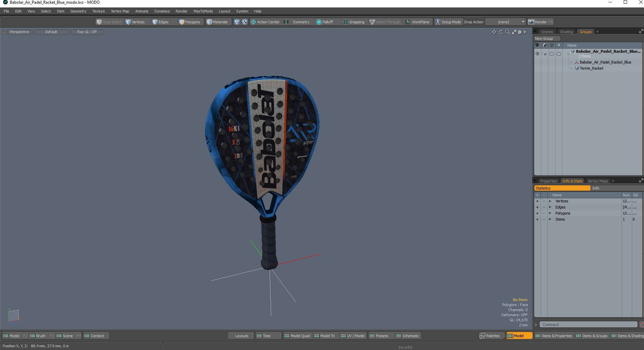The image size is (644, 350).
Task: Select the Statistics sub-tab
Action: pyautogui.click(x=562, y=188)
